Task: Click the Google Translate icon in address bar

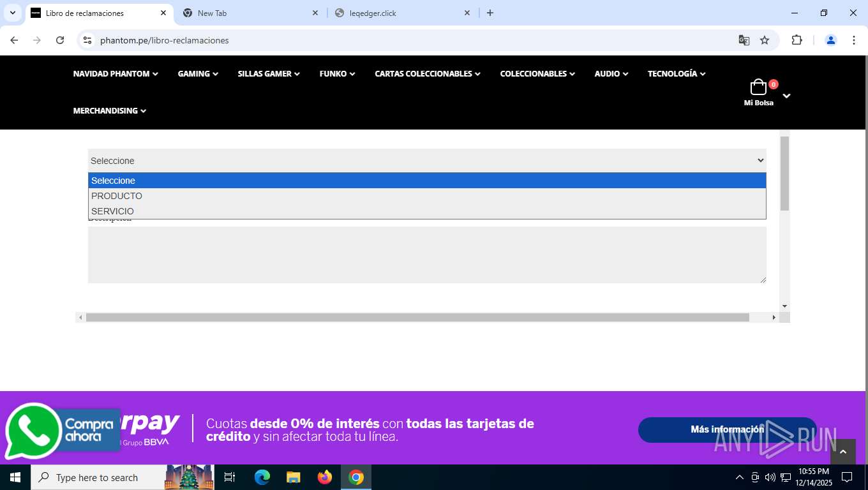Action: coord(744,40)
